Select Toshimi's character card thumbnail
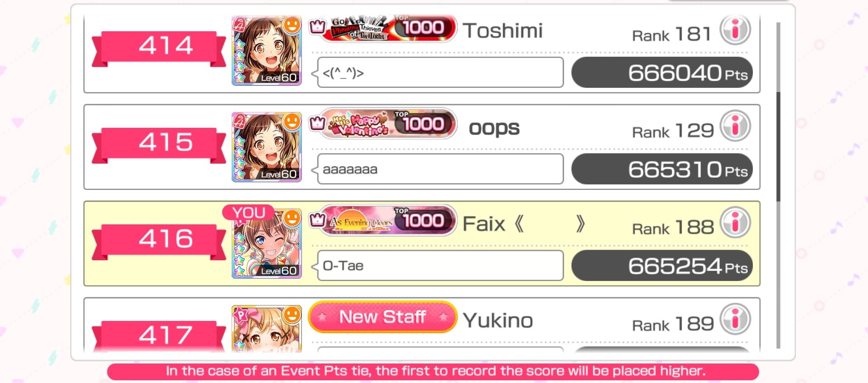The height and width of the screenshot is (383, 868). click(267, 51)
